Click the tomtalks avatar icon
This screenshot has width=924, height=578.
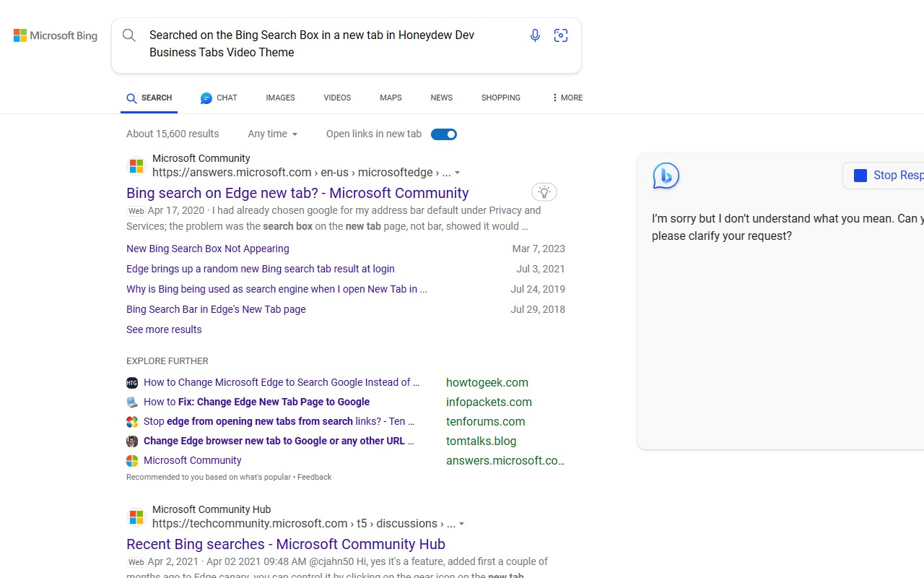pos(132,441)
